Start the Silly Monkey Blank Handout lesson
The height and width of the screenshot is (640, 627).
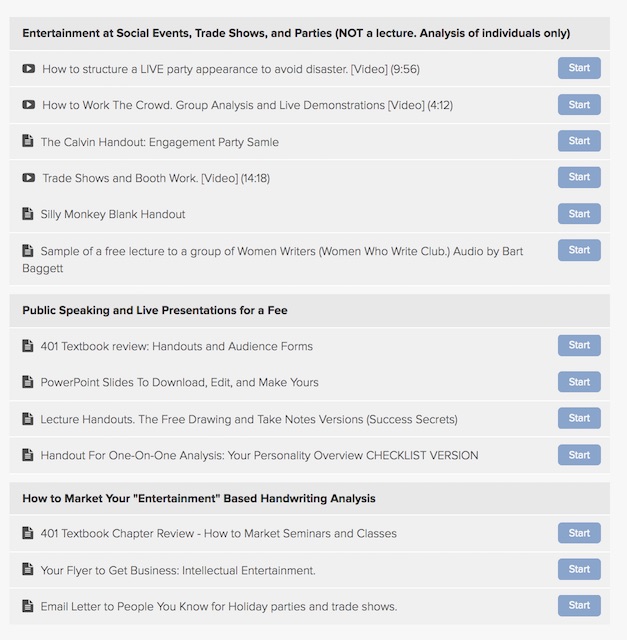(579, 213)
